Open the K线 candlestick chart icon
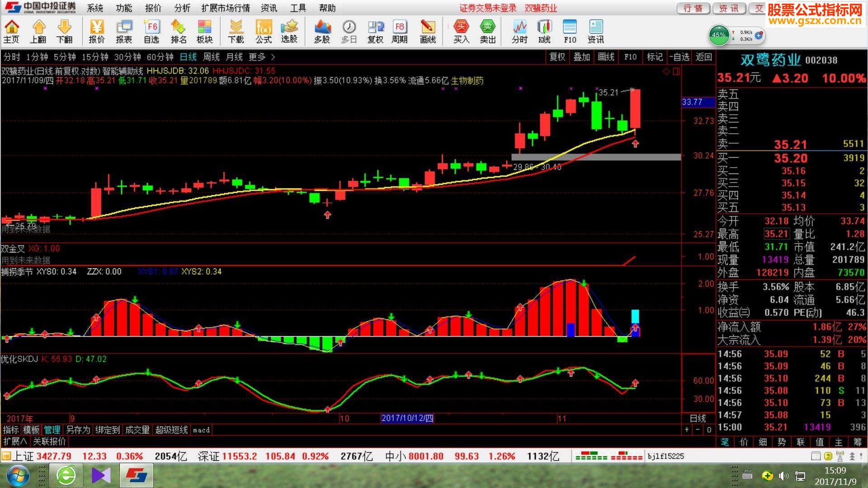The width and height of the screenshot is (868, 488). pyautogui.click(x=544, y=32)
